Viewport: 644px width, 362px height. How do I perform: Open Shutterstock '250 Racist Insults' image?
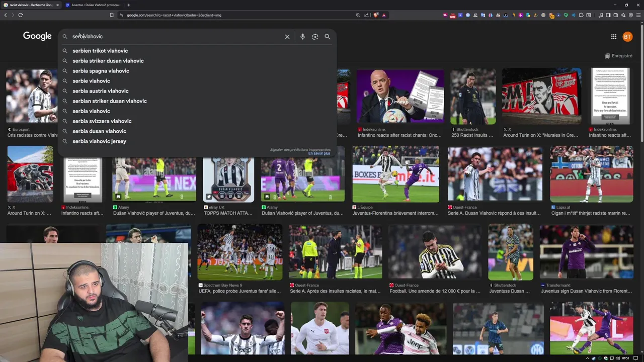click(x=473, y=96)
